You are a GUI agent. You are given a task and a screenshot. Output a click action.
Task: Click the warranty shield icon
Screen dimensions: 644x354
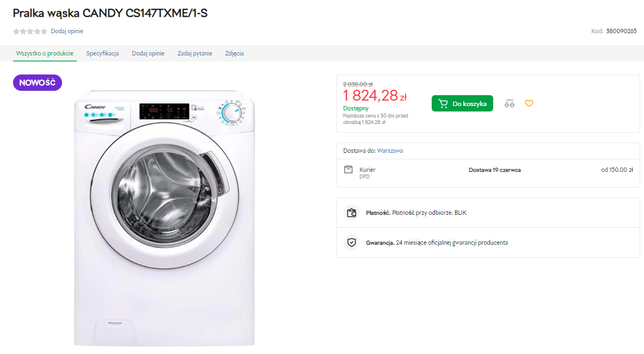[x=352, y=243]
